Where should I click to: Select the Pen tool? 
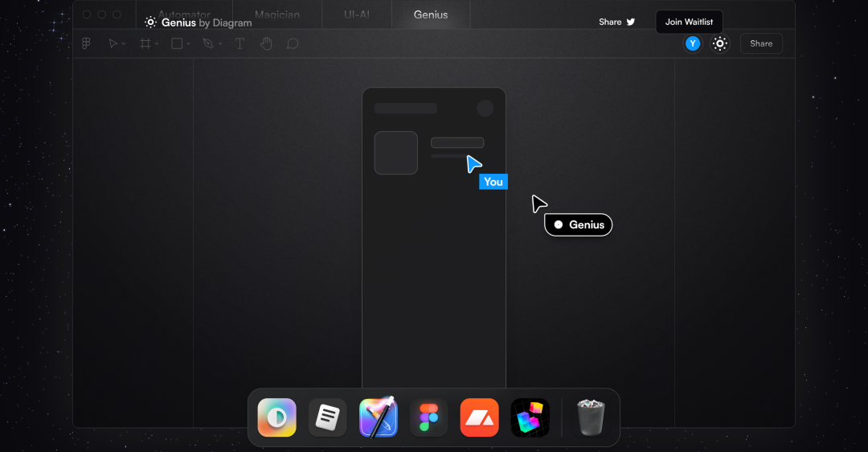pos(208,43)
